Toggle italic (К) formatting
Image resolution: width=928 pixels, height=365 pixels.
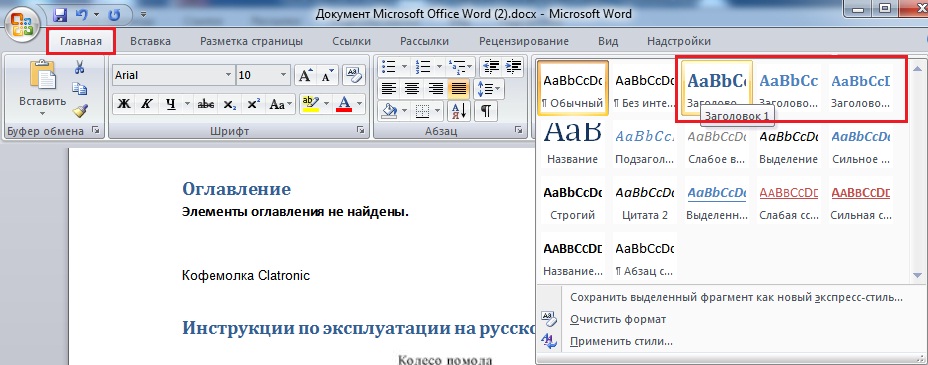click(147, 105)
